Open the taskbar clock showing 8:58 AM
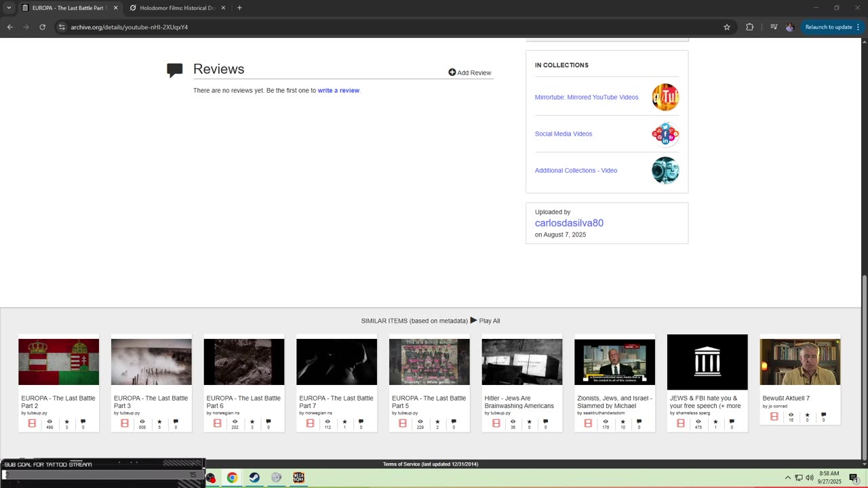The height and width of the screenshot is (488, 868). point(829,478)
